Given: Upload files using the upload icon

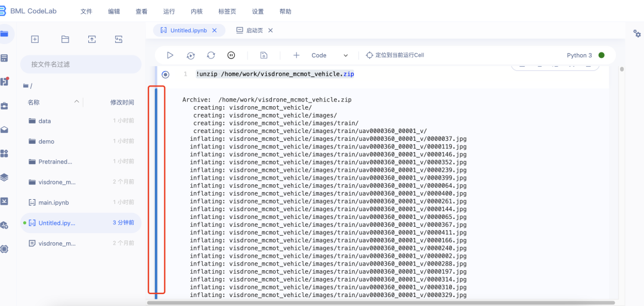Looking at the screenshot, I should tap(92, 39).
